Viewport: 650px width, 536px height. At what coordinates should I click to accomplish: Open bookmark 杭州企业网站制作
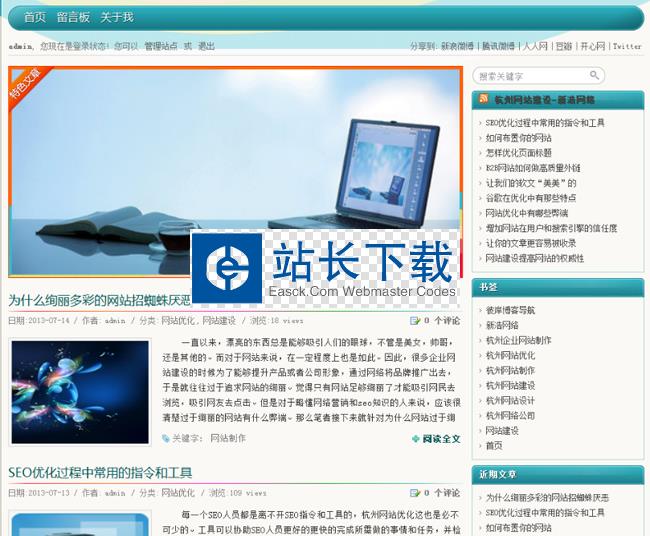pos(518,340)
